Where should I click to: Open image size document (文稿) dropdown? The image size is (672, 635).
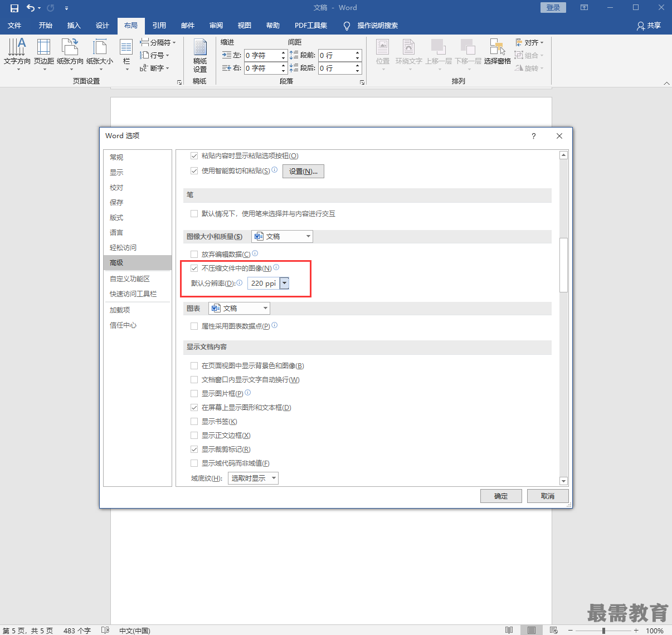282,236
